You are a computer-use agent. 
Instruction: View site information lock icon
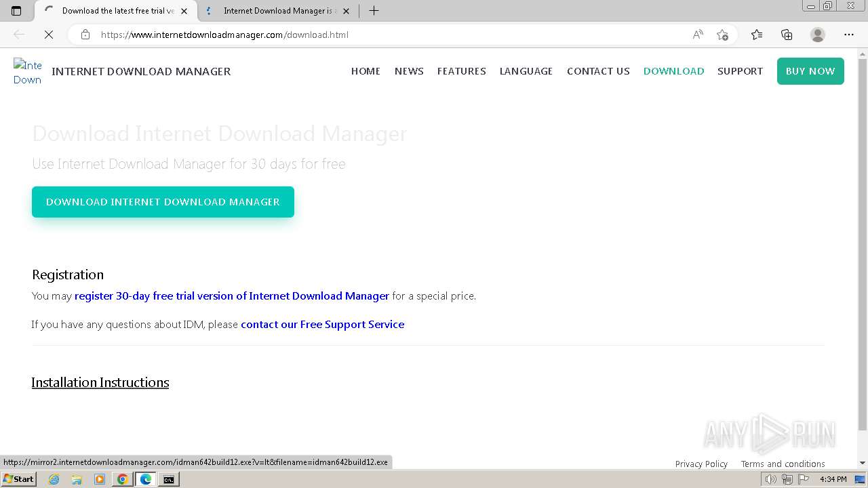(85, 35)
